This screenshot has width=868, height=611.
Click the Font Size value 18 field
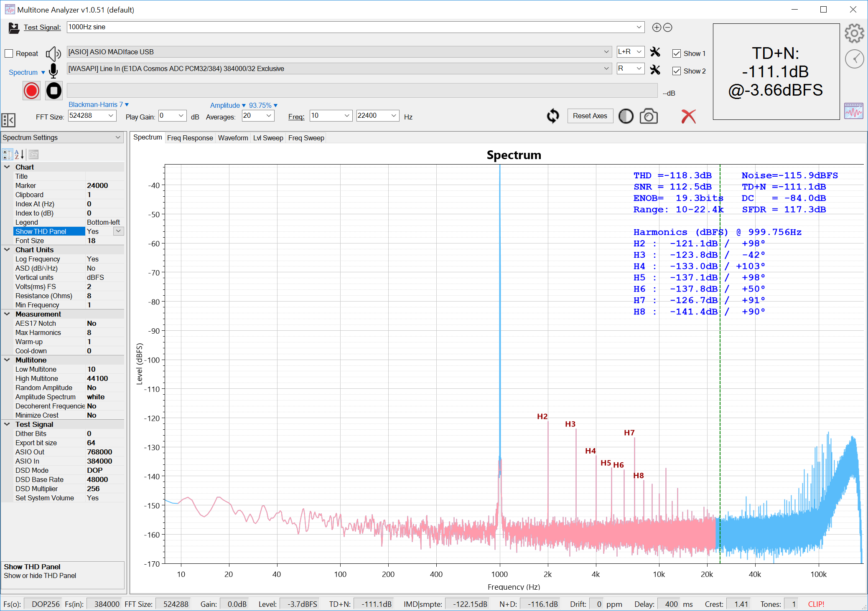point(104,241)
